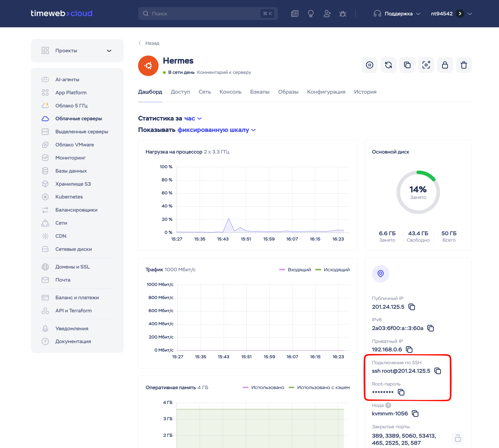Copy the hidden root password
The height and width of the screenshot is (448, 499).
[x=401, y=392]
